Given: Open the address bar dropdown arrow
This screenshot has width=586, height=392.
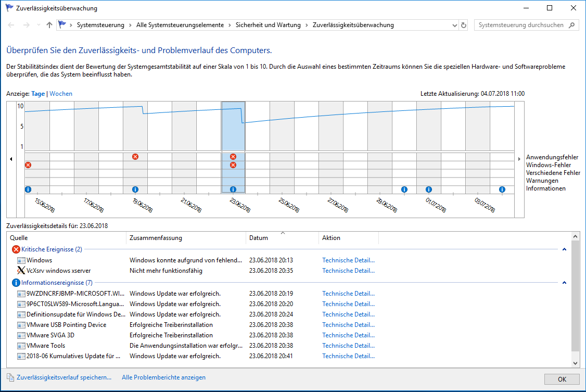Looking at the screenshot, I should pyautogui.click(x=453, y=24).
